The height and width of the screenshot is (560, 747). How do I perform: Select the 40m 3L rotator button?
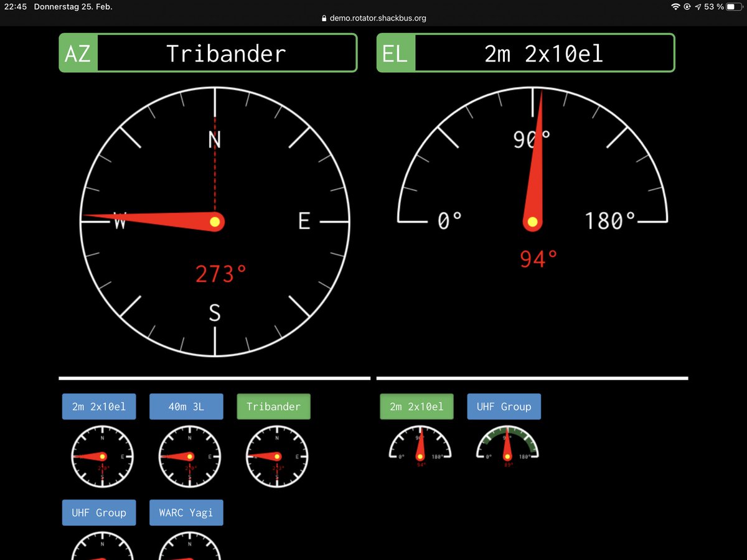click(186, 407)
